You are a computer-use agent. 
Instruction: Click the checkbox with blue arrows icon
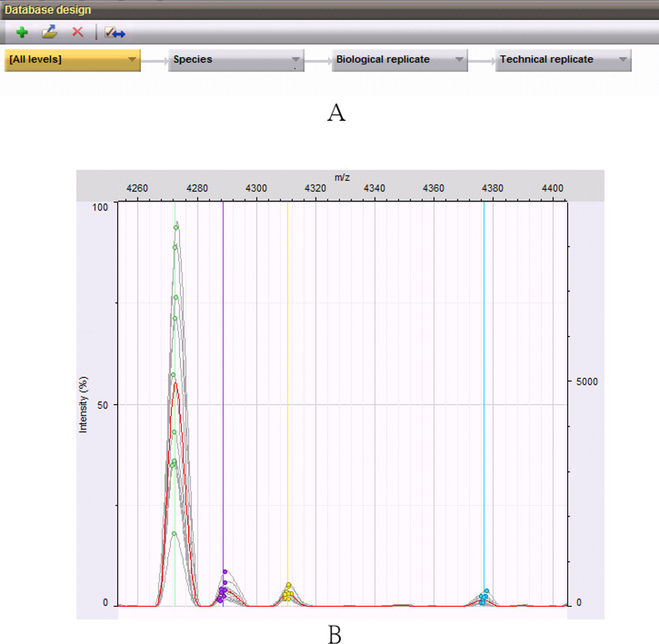(x=115, y=33)
